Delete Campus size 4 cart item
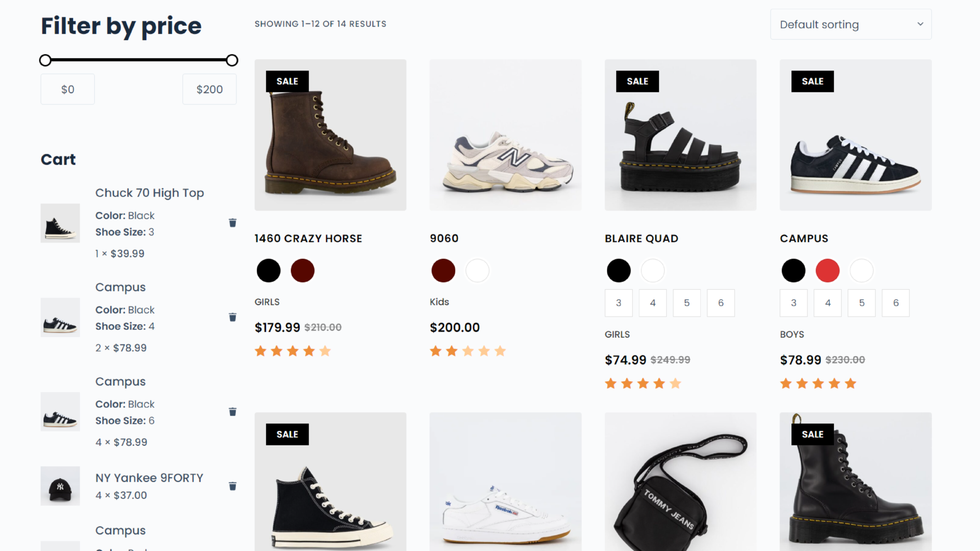 click(x=233, y=317)
